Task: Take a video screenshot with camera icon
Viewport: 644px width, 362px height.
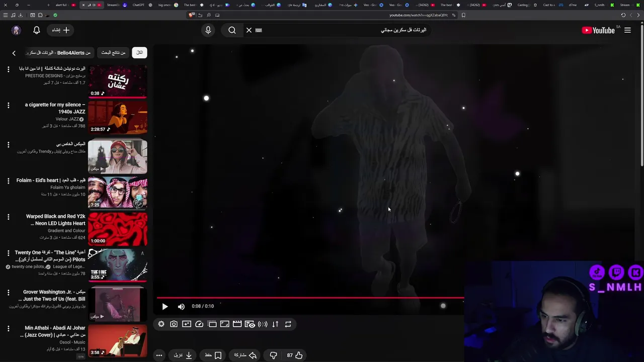Action: click(x=174, y=324)
